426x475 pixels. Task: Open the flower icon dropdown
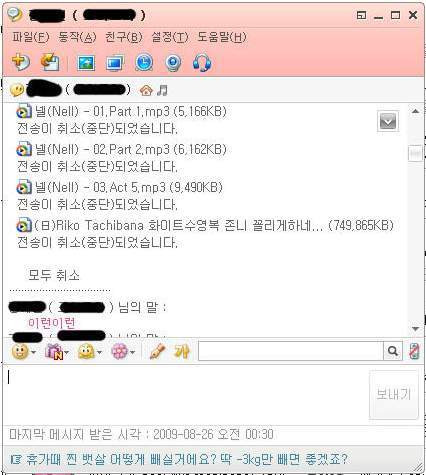pyautogui.click(x=123, y=352)
